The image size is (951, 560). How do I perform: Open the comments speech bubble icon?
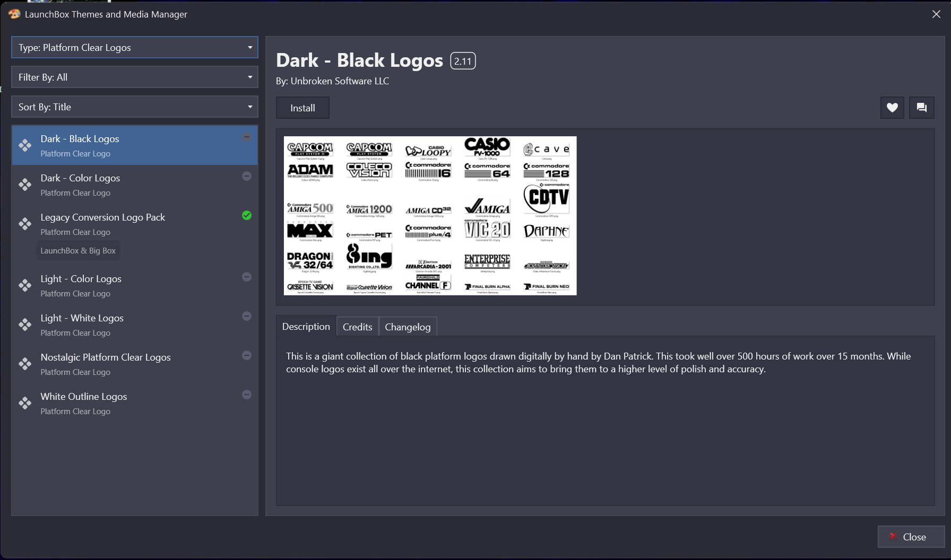922,108
